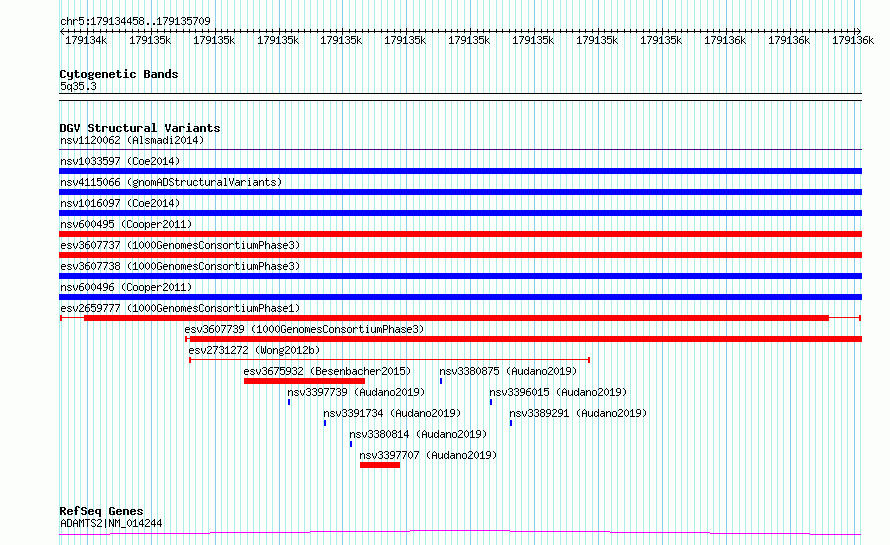Click the esv3607739 thick red bar
The image size is (890, 545).
click(x=526, y=339)
